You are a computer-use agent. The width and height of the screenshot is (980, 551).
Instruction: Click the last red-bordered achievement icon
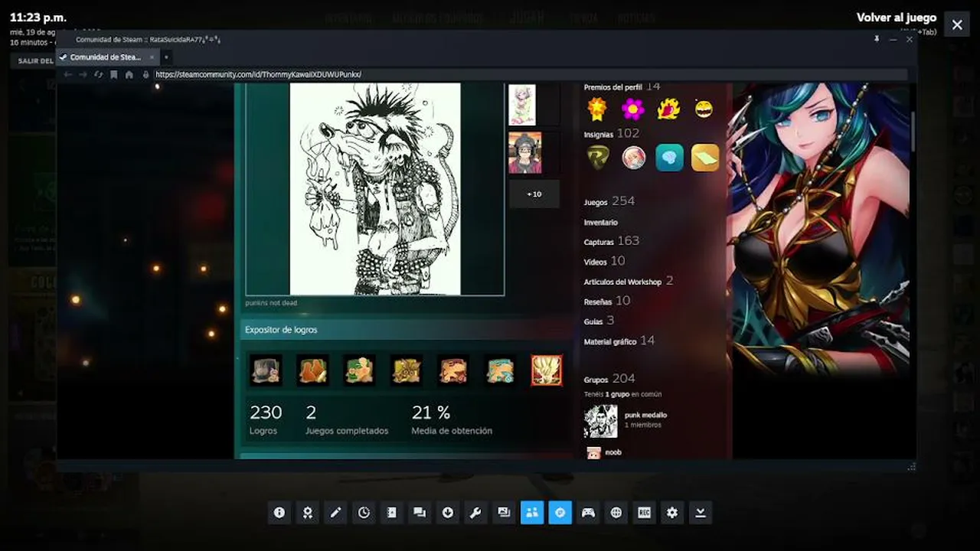[x=547, y=370]
